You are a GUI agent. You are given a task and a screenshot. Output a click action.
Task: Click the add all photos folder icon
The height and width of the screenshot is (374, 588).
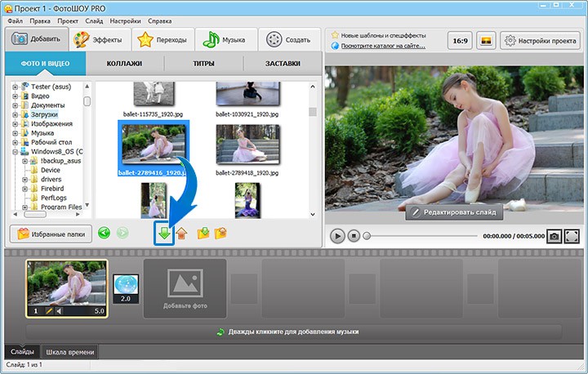click(203, 234)
